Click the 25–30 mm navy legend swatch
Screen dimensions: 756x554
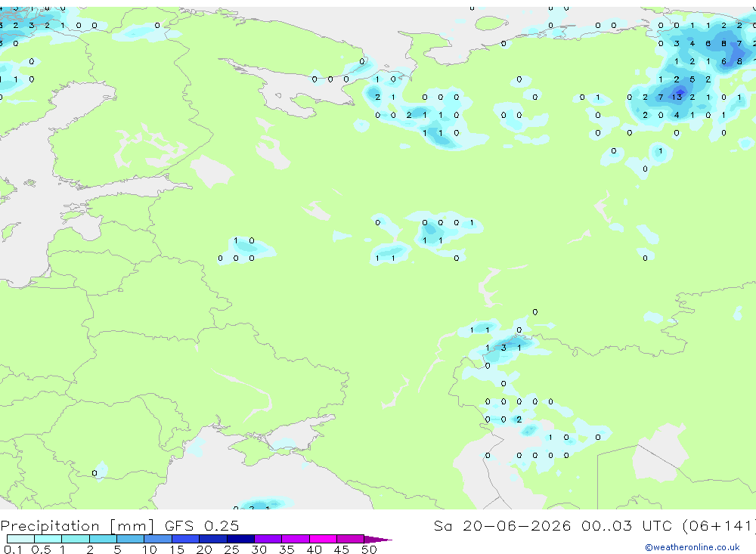pos(240,539)
